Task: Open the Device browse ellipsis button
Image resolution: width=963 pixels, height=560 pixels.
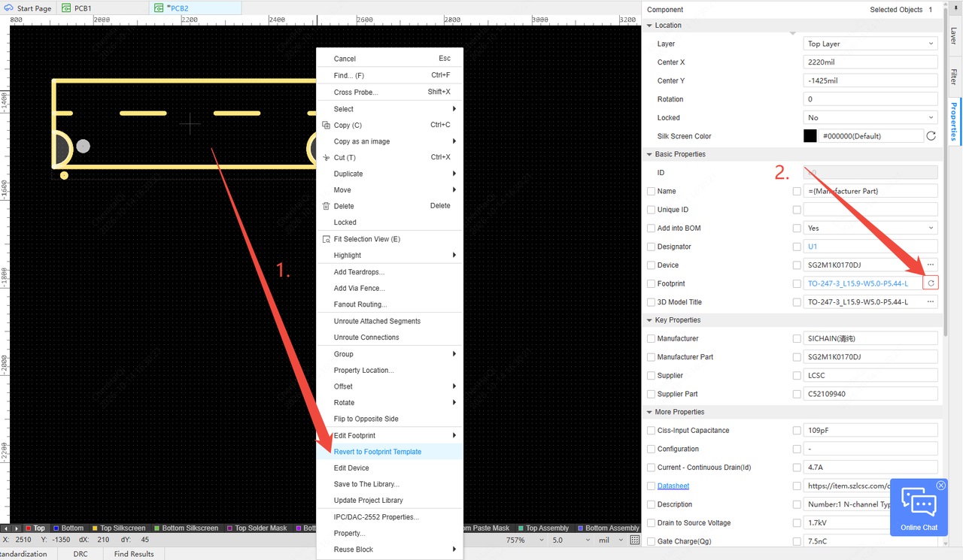Action: 931,265
